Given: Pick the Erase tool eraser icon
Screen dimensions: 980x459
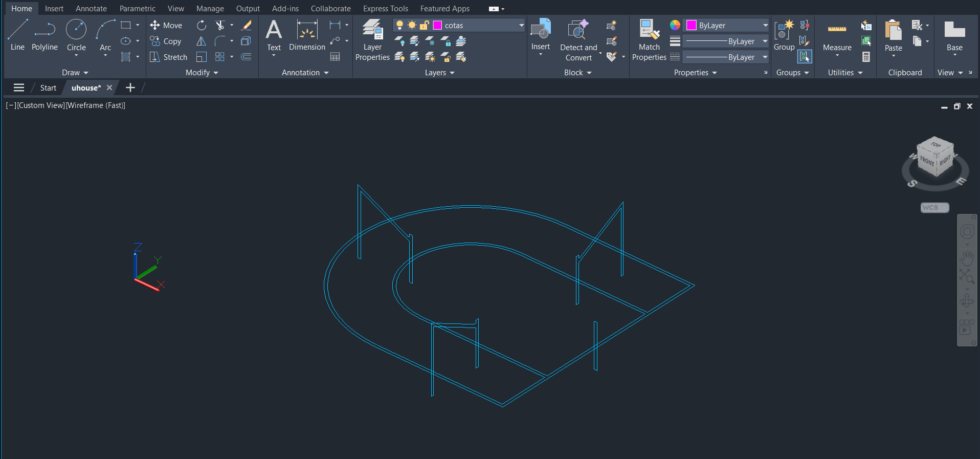Looking at the screenshot, I should point(247,25).
